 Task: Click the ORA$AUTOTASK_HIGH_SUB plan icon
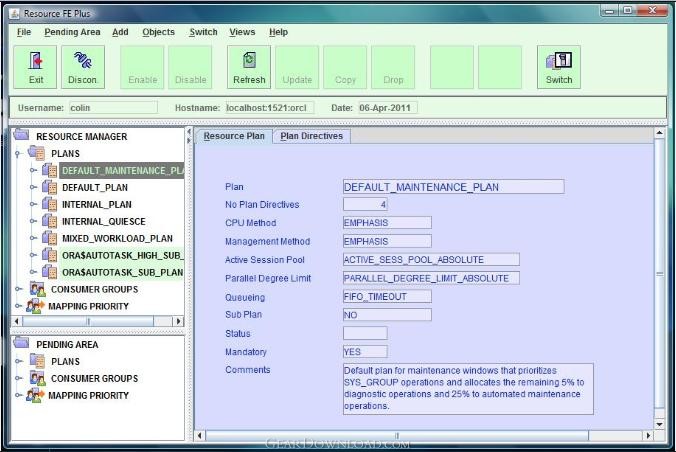(x=50, y=255)
